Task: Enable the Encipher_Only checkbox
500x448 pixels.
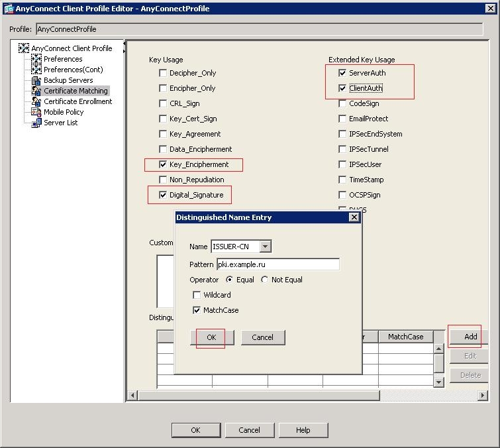Action: point(163,88)
